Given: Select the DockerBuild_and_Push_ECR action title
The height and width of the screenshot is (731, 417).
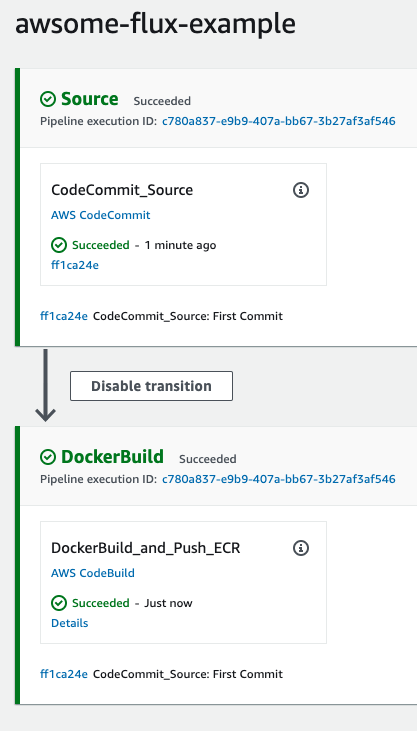Looking at the screenshot, I should 146,548.
